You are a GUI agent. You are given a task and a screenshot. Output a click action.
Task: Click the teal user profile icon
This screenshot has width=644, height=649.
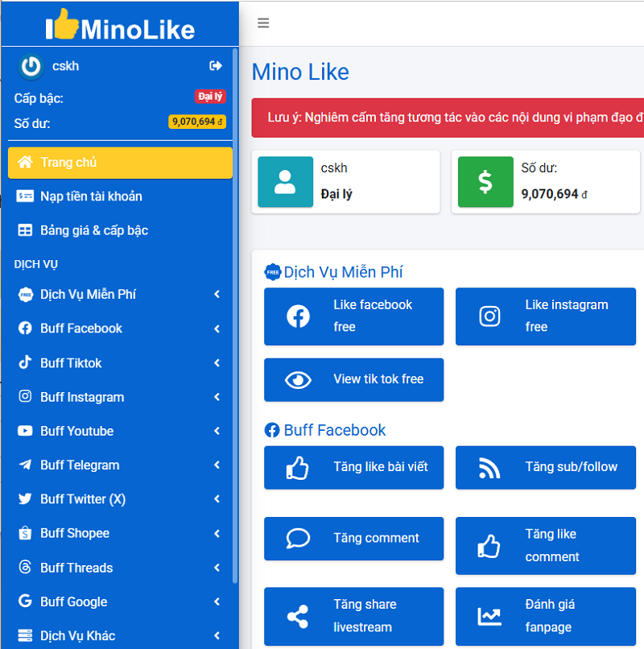pyautogui.click(x=285, y=182)
